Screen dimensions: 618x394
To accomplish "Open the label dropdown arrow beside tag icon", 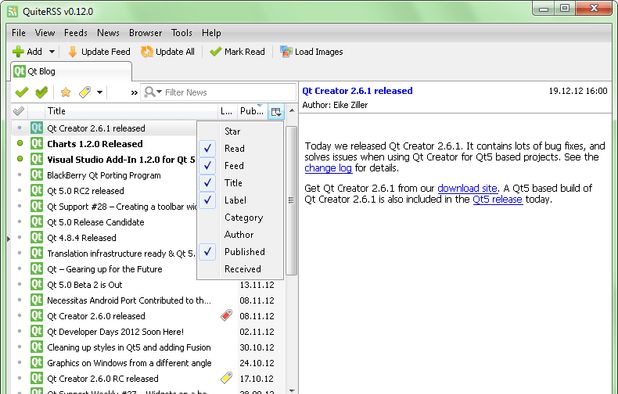I will tap(100, 93).
